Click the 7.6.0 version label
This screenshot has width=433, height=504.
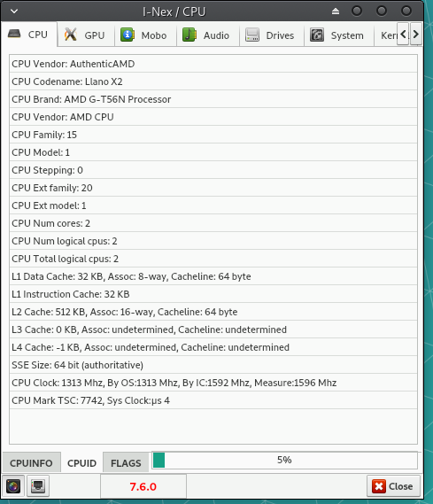[x=143, y=486]
